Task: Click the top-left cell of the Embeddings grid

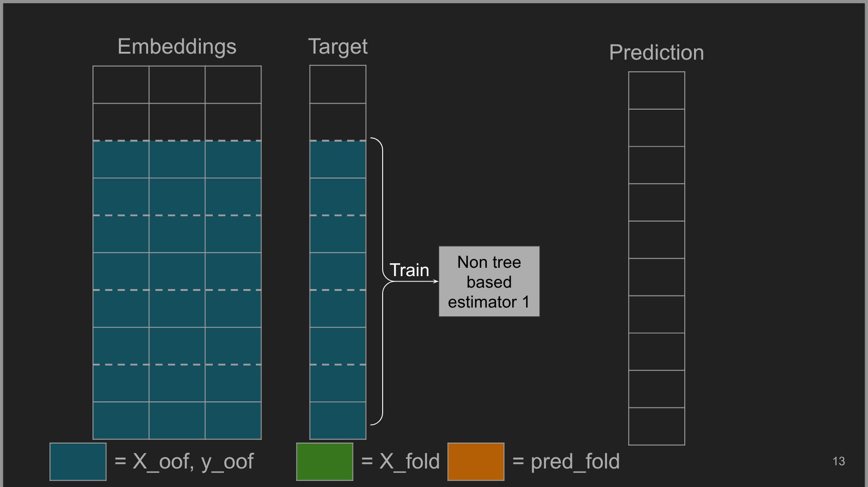Action: click(121, 85)
